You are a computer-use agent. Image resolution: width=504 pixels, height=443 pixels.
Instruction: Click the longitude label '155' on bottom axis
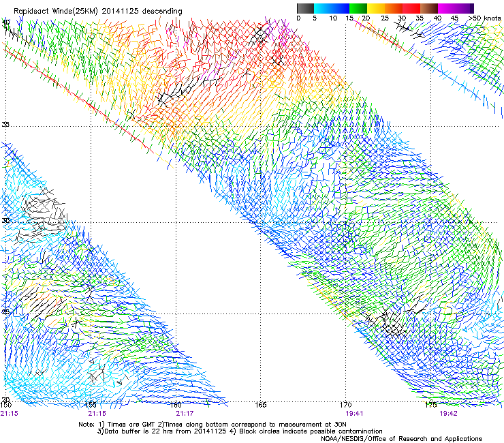pos(91,405)
